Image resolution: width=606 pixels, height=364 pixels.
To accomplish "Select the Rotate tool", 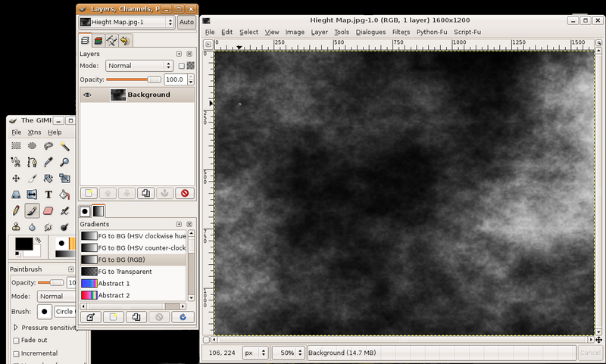I will point(48,179).
